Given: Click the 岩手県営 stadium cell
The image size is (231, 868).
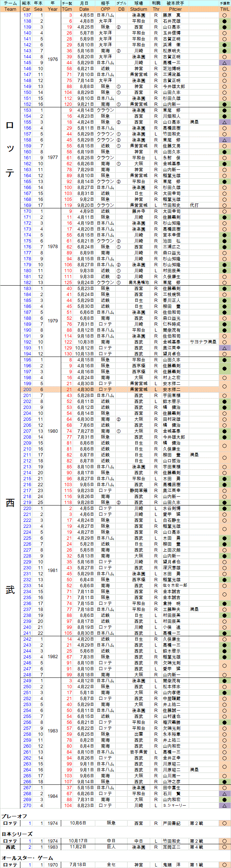Looking at the screenshot, I should (x=139, y=752).
